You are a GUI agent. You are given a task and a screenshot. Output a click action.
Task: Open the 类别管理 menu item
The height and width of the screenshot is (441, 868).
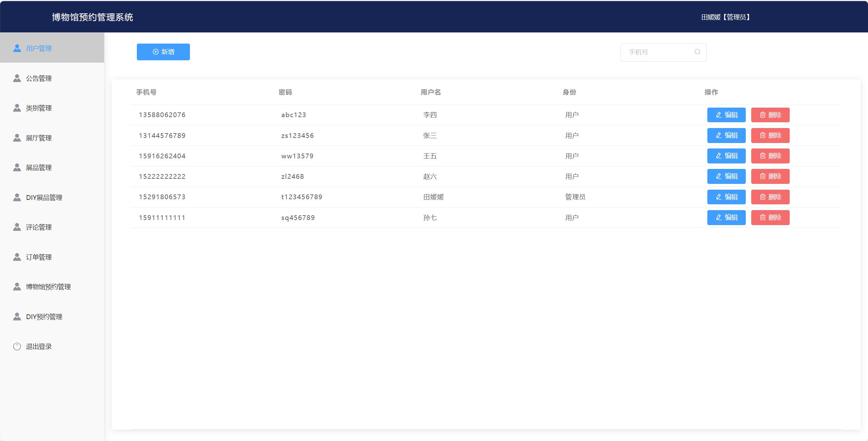(39, 108)
